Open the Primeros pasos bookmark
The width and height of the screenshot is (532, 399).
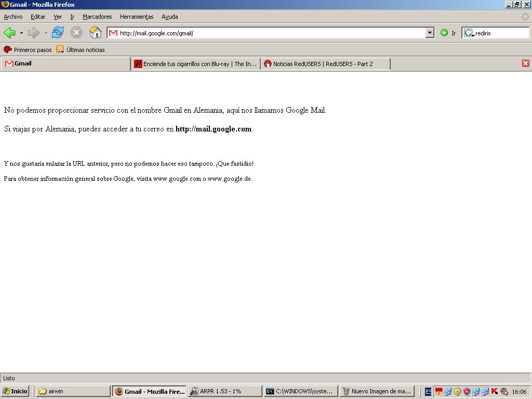[28, 49]
